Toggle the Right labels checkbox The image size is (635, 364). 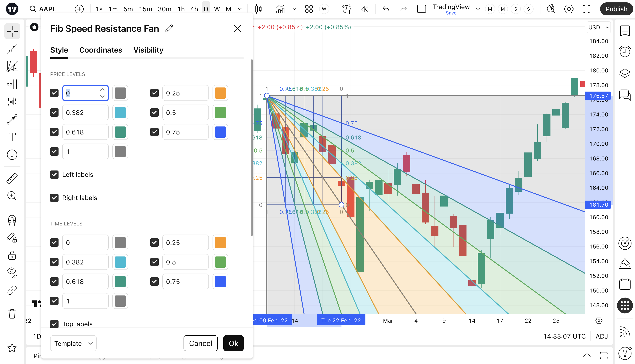point(54,198)
